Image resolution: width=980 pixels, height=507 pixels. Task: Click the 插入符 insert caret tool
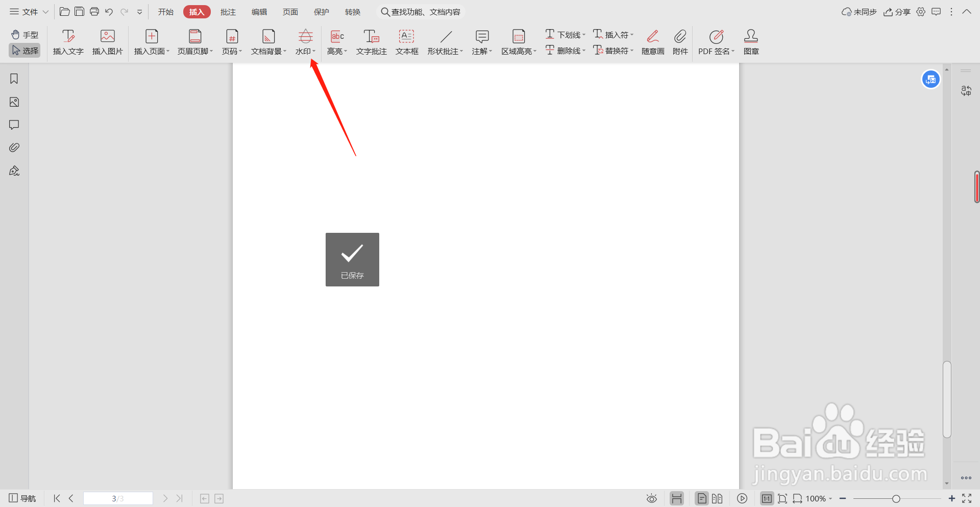(613, 35)
